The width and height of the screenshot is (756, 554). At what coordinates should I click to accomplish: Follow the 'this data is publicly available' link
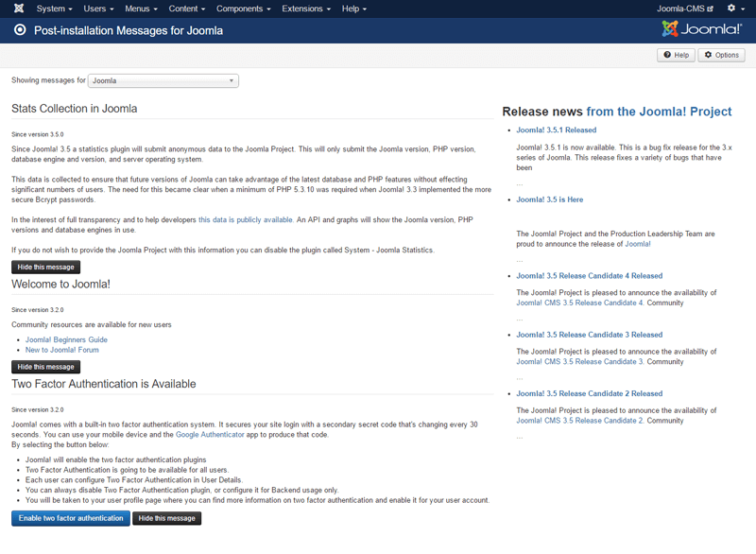click(x=245, y=219)
